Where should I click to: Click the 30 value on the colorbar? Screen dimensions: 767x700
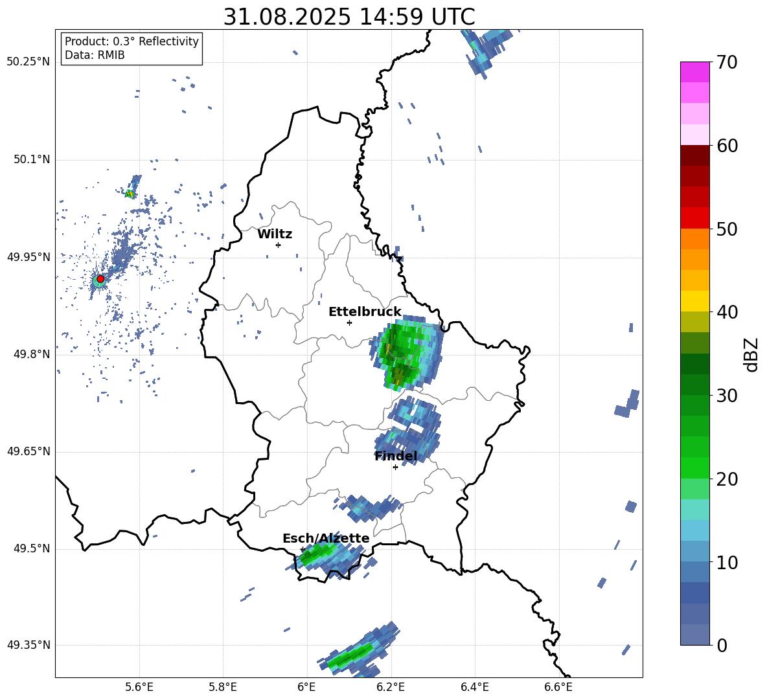[x=726, y=396]
